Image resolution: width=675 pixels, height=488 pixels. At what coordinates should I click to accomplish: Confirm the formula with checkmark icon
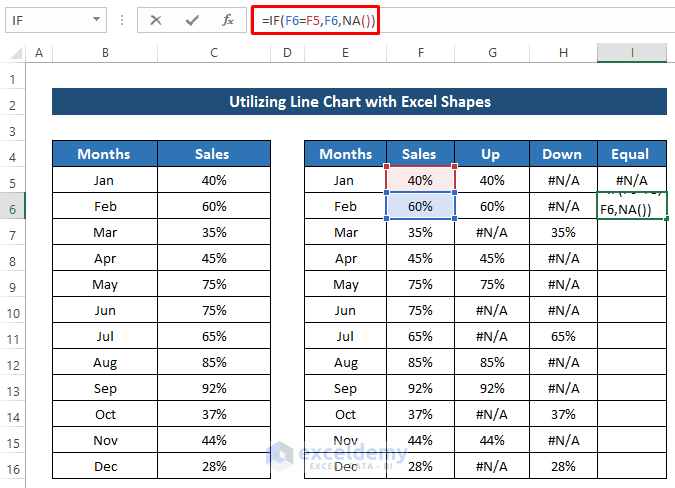point(192,20)
